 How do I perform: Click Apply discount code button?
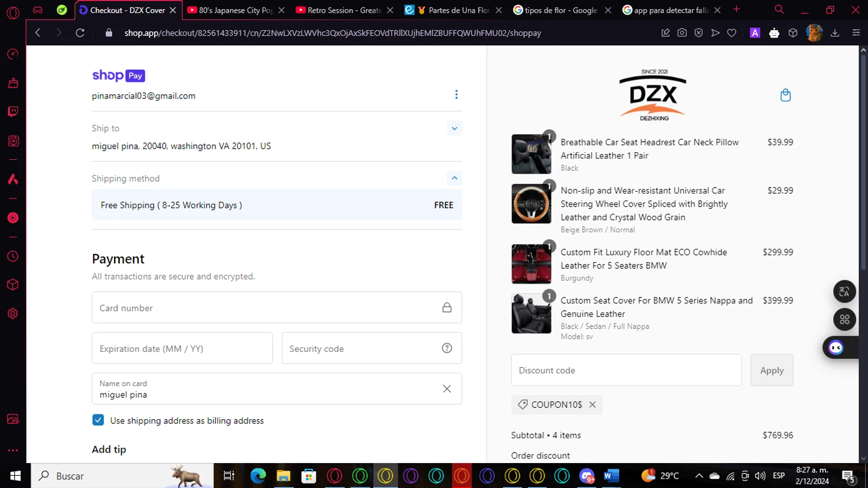771,370
